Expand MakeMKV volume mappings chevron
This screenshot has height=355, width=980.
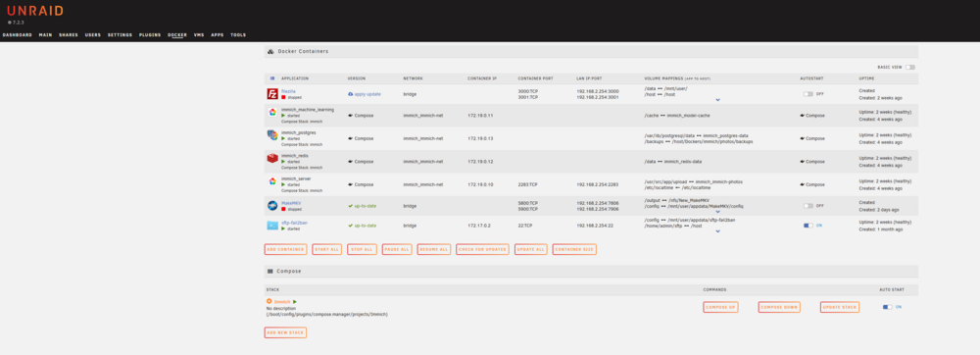[x=717, y=211]
